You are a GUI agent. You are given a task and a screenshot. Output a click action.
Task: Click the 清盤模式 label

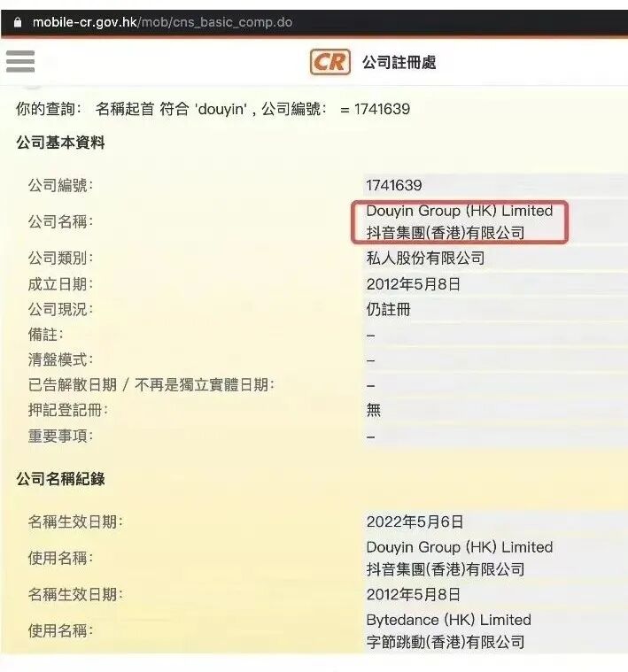(60, 359)
